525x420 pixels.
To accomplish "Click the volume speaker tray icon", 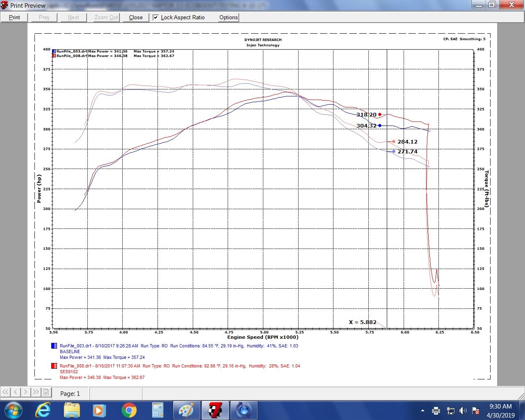I will click(x=463, y=410).
